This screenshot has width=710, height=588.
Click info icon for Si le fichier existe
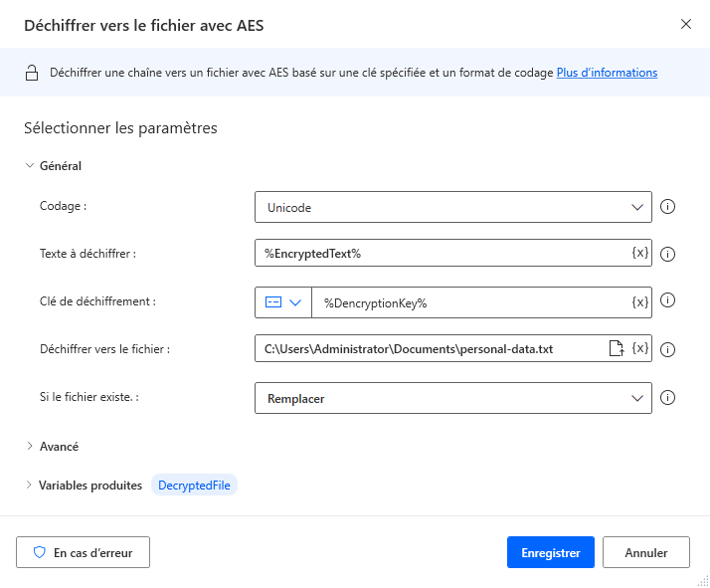pos(668,398)
